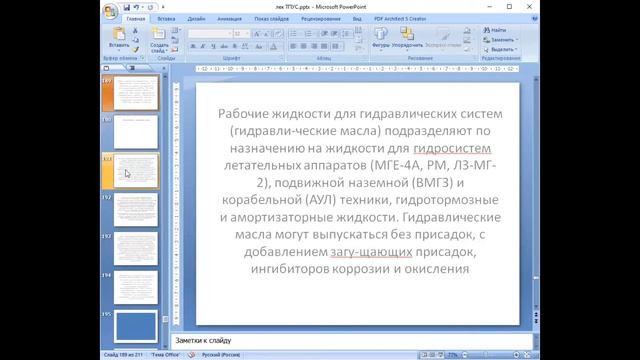
Task: Paste with the large Вставить icon
Action: coord(119,34)
